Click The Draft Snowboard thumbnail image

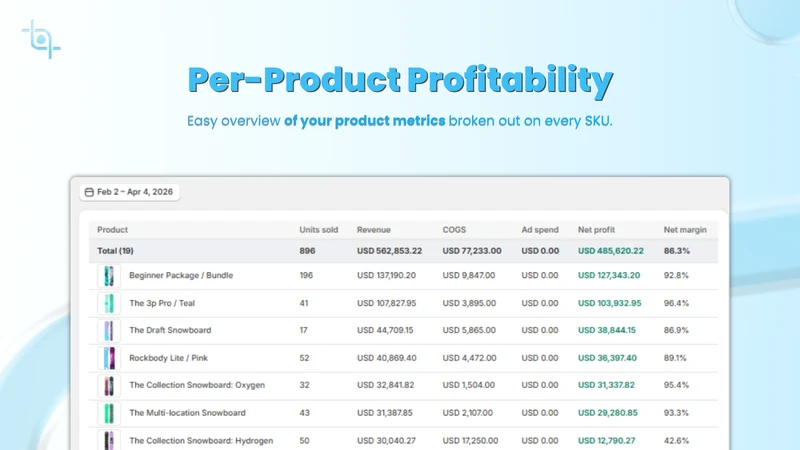pyautogui.click(x=109, y=331)
